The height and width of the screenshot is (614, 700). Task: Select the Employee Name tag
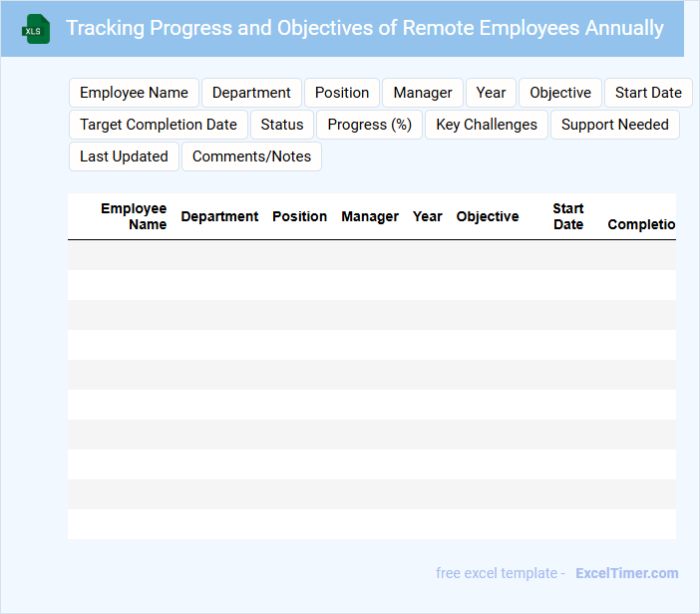tap(134, 93)
